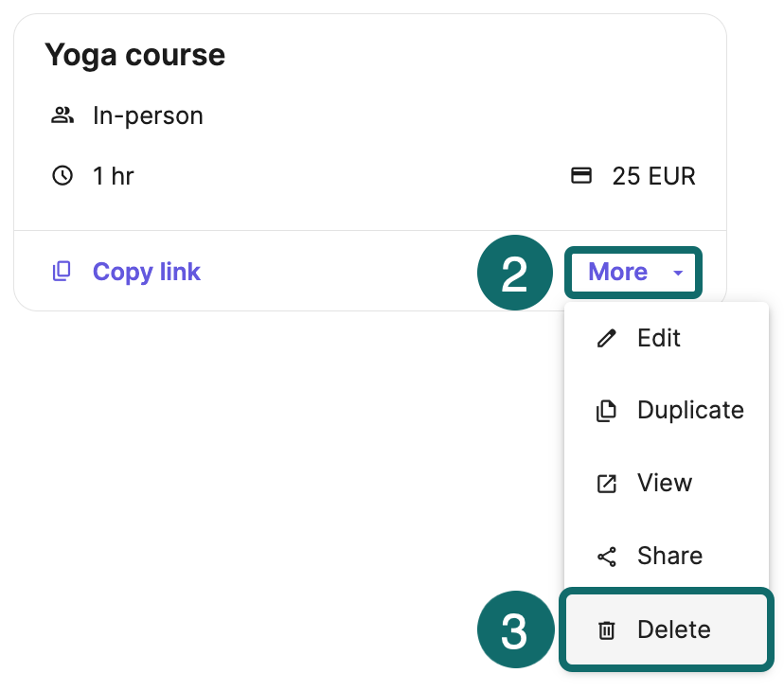Click the pencil icon for Edit

[x=607, y=339]
